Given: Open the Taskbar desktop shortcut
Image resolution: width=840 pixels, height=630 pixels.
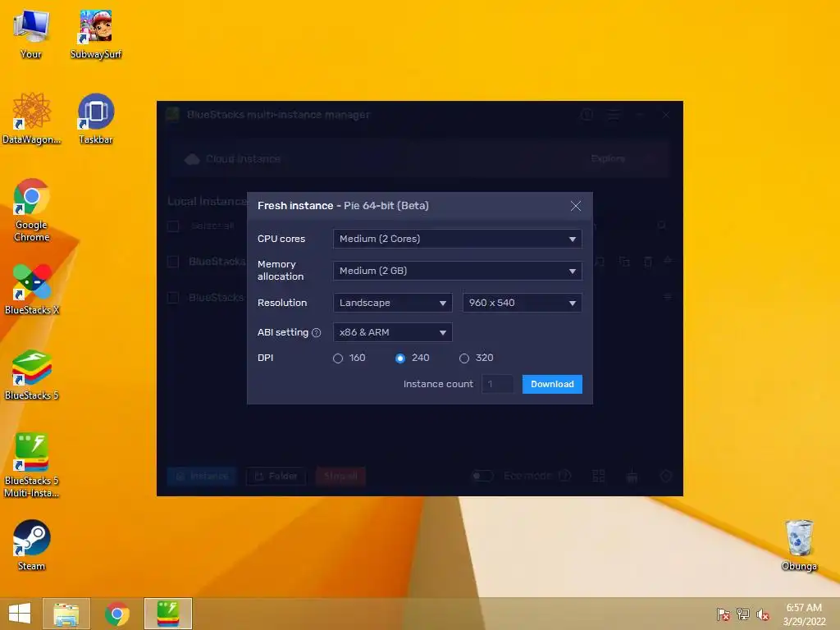Looking at the screenshot, I should point(96,118).
